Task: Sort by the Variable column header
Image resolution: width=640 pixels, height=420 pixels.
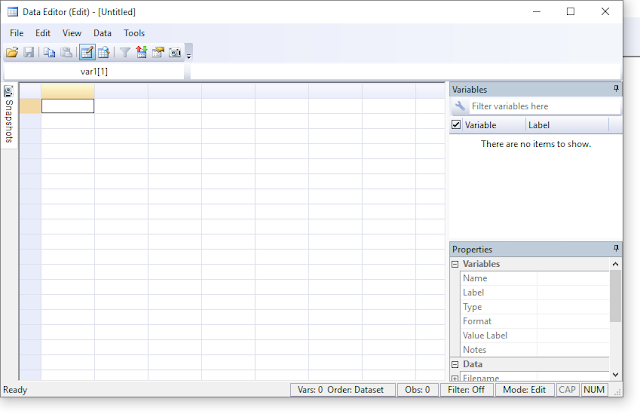Action: coord(493,125)
